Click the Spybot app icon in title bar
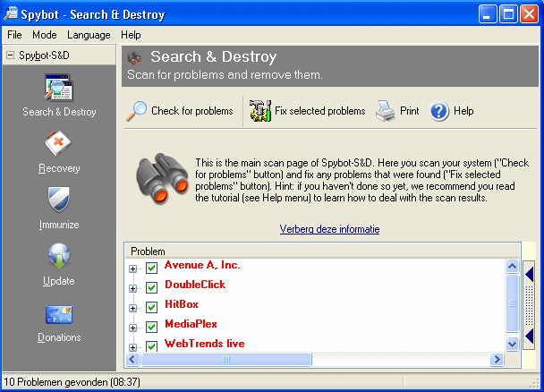544x392 pixels. pyautogui.click(x=11, y=13)
